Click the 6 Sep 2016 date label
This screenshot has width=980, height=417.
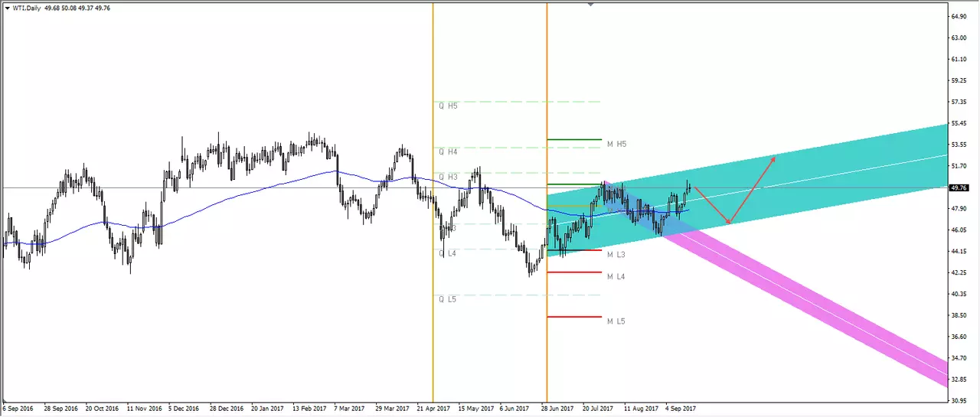point(19,409)
